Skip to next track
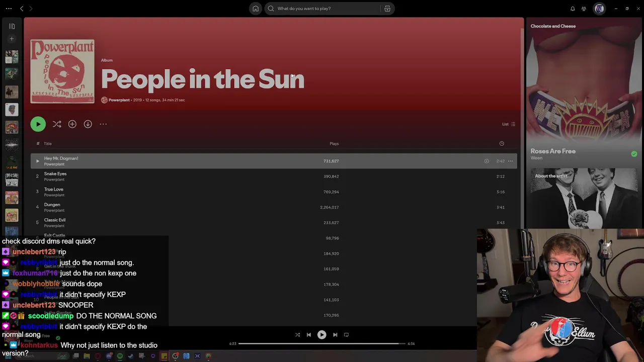This screenshot has width=644, height=362. tap(335, 335)
